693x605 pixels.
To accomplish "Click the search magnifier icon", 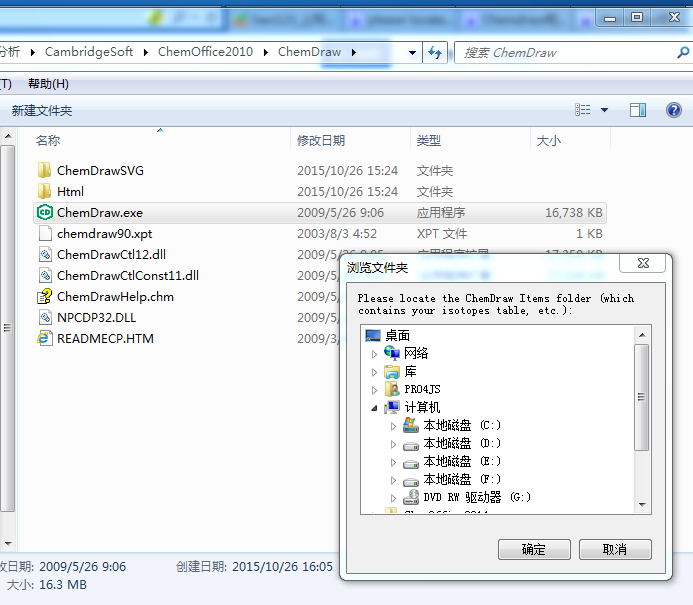I will click(x=683, y=53).
